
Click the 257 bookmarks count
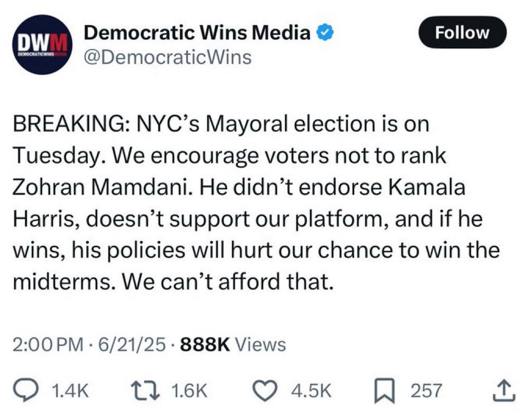coord(426,391)
